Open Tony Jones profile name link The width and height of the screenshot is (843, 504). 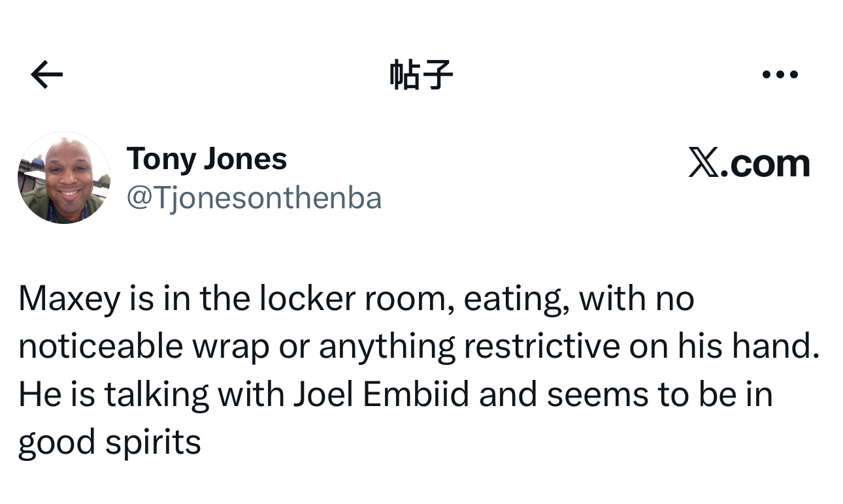tap(207, 158)
